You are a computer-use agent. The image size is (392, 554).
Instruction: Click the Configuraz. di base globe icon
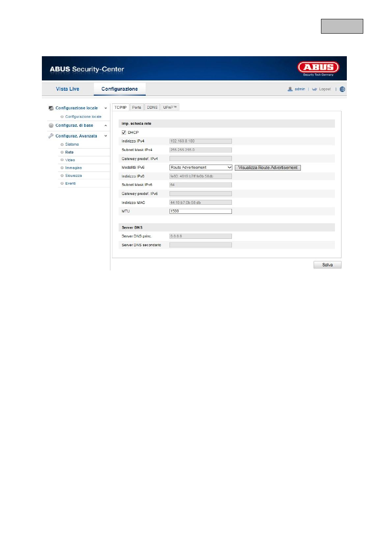[51, 126]
